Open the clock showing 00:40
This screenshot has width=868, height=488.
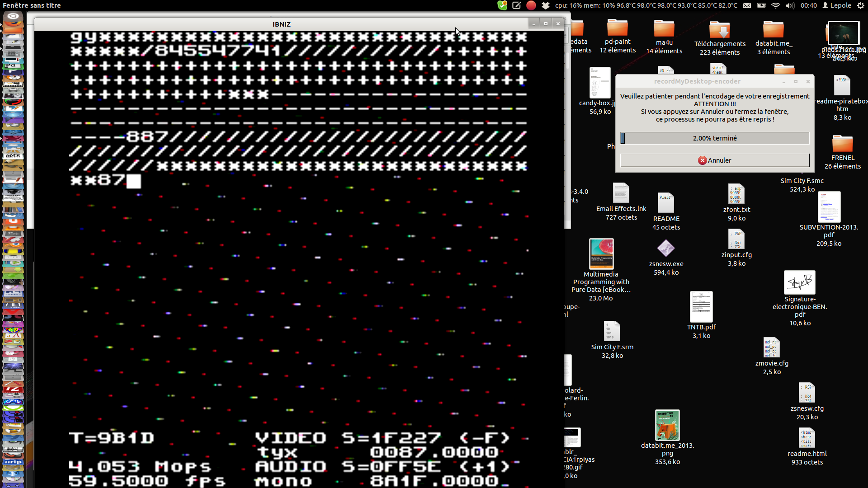808,5
